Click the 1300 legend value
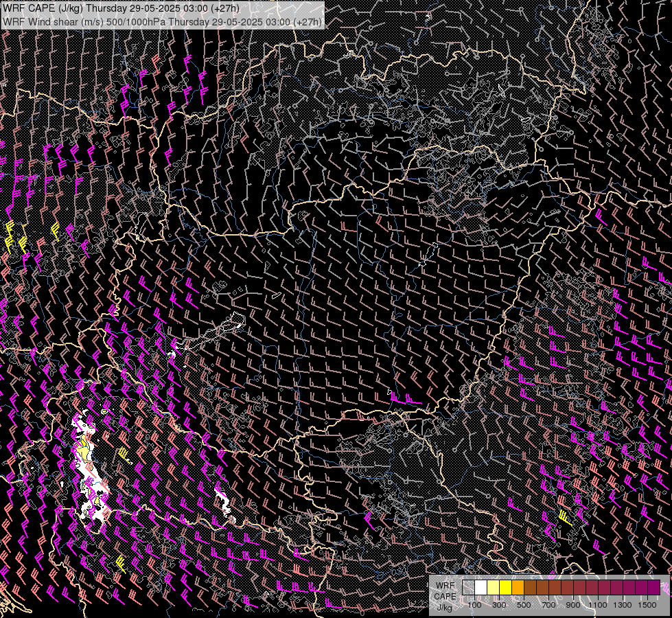 [x=623, y=605]
